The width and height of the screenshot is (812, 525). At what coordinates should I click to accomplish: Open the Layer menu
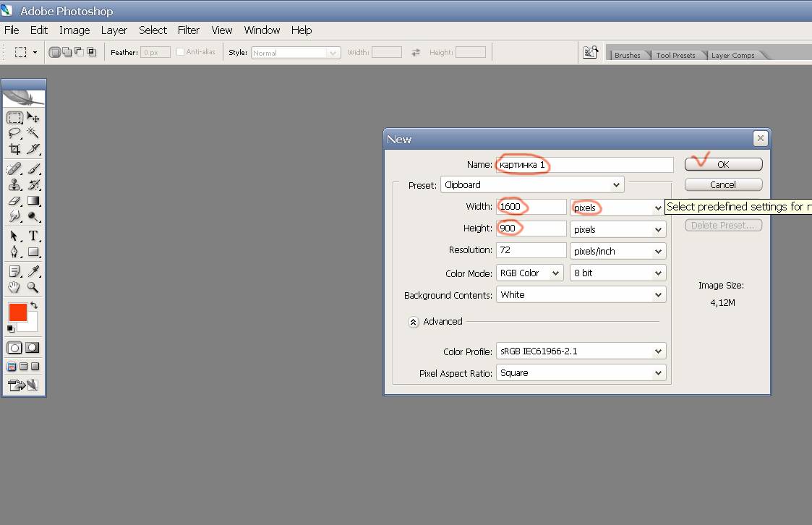pyautogui.click(x=114, y=30)
